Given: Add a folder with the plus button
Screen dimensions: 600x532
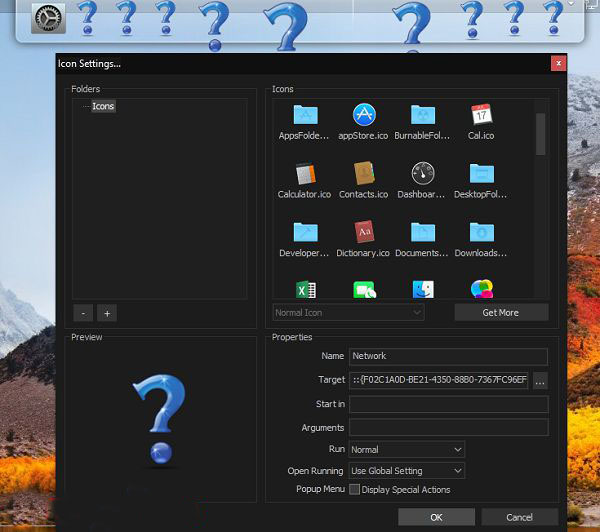Looking at the screenshot, I should click(107, 313).
